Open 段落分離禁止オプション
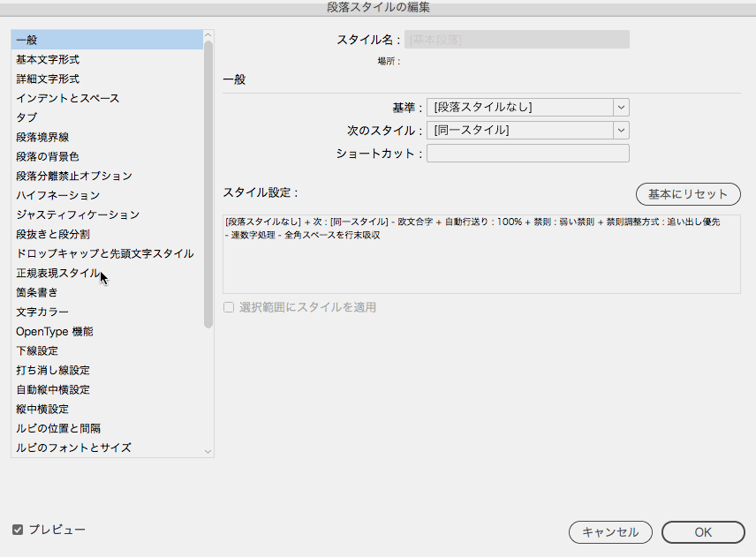 [107, 176]
